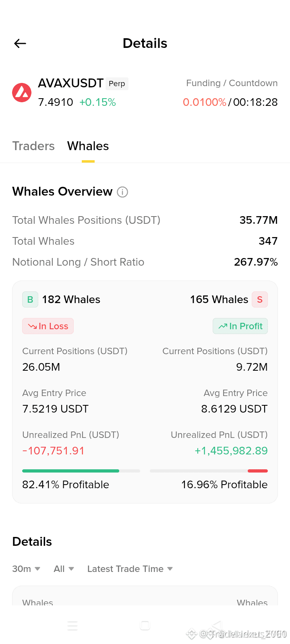This screenshot has width=290, height=644.
Task: Tap the red S sell badge
Action: tap(260, 299)
